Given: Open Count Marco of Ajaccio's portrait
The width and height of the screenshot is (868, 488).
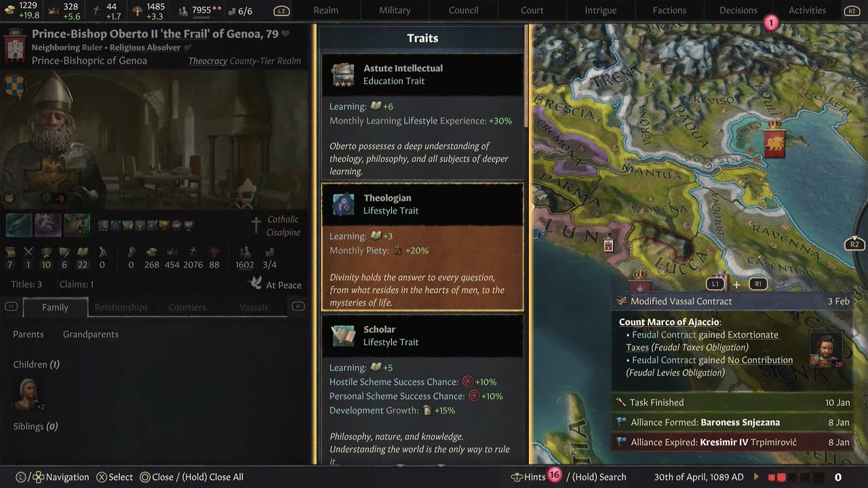Looking at the screenshot, I should (x=826, y=349).
